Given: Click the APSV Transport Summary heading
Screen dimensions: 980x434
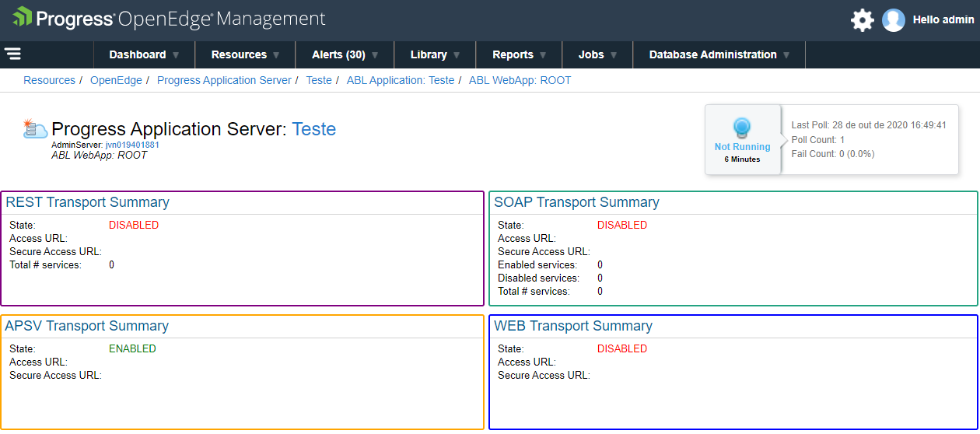Looking at the screenshot, I should pyautogui.click(x=86, y=326).
